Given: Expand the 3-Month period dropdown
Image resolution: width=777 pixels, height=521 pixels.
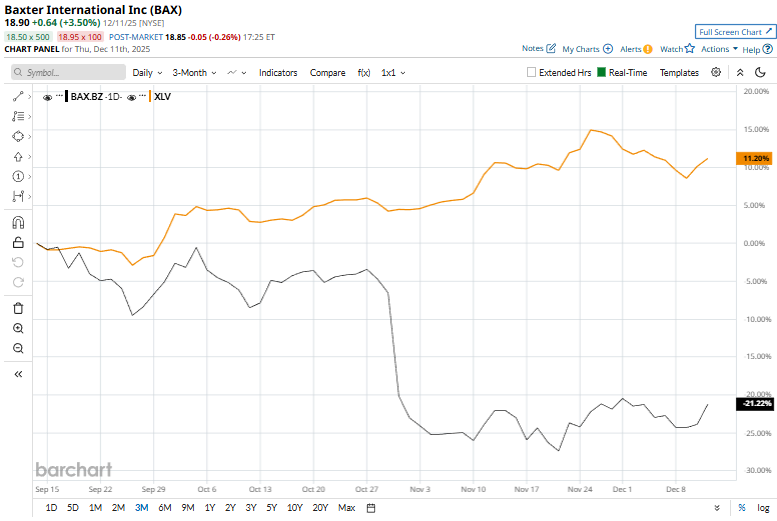Looking at the screenshot, I should tap(194, 73).
